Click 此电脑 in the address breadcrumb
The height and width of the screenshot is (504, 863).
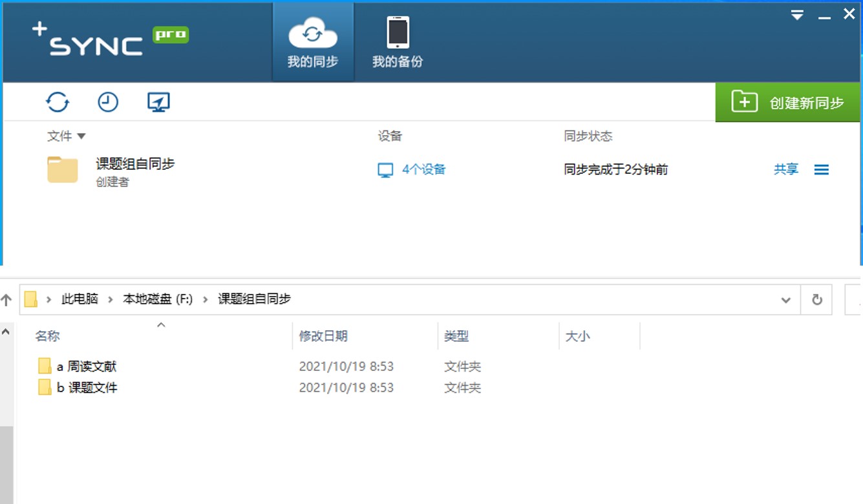(80, 299)
